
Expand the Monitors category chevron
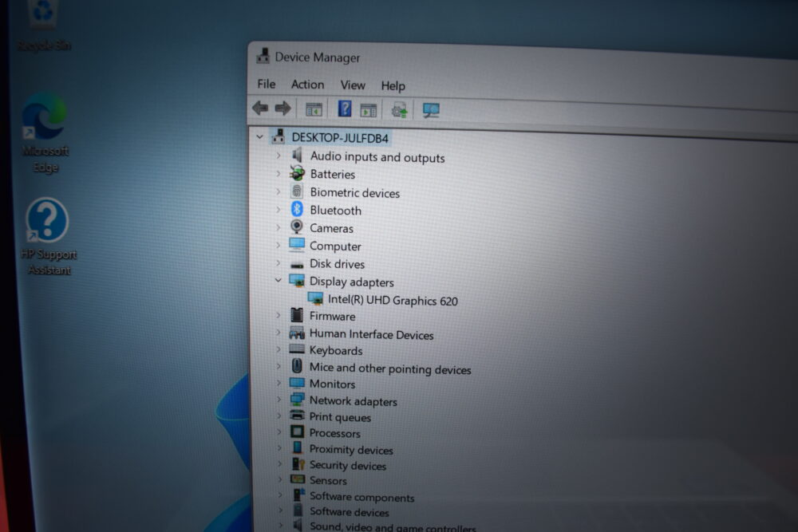[x=279, y=383]
